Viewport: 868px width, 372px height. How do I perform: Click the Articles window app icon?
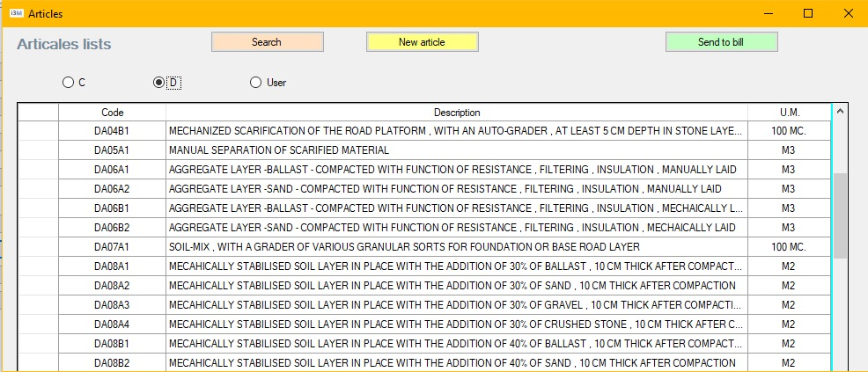tap(15, 13)
